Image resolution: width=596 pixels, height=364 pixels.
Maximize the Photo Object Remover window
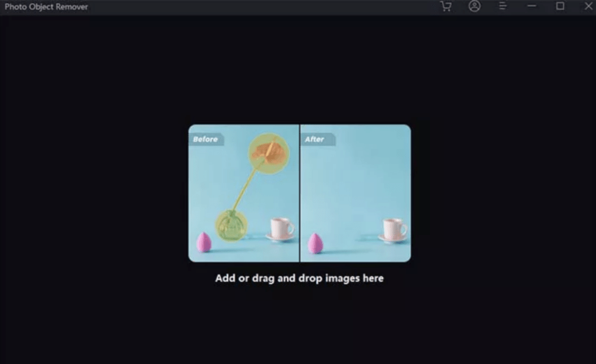coord(560,6)
